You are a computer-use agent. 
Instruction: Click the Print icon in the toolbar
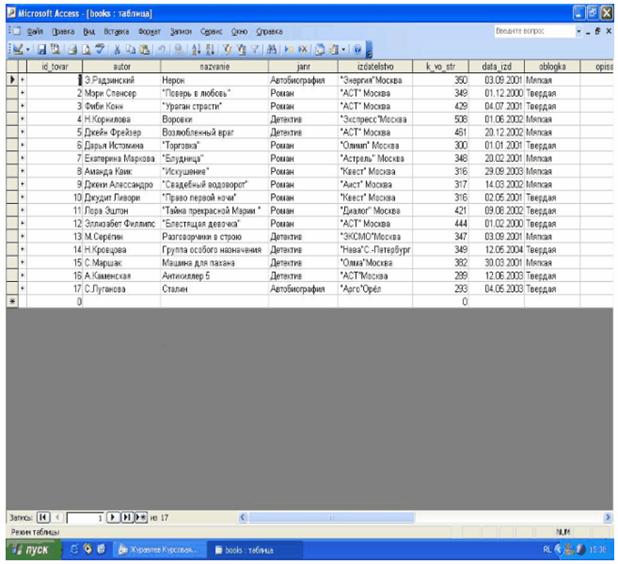pos(73,49)
